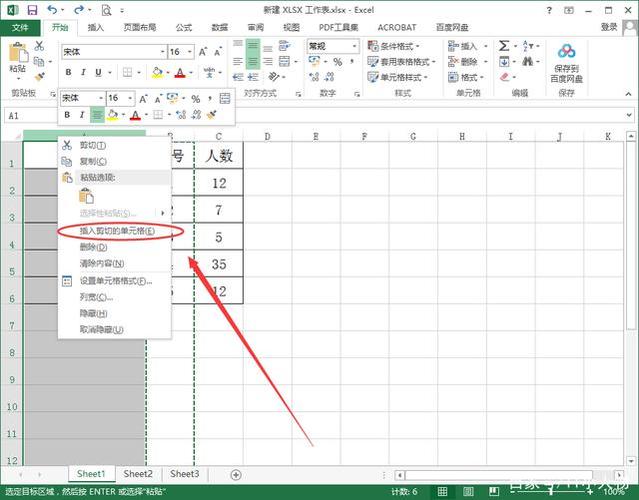
Task: Apply percent style in ribbon number group
Action: (x=337, y=62)
